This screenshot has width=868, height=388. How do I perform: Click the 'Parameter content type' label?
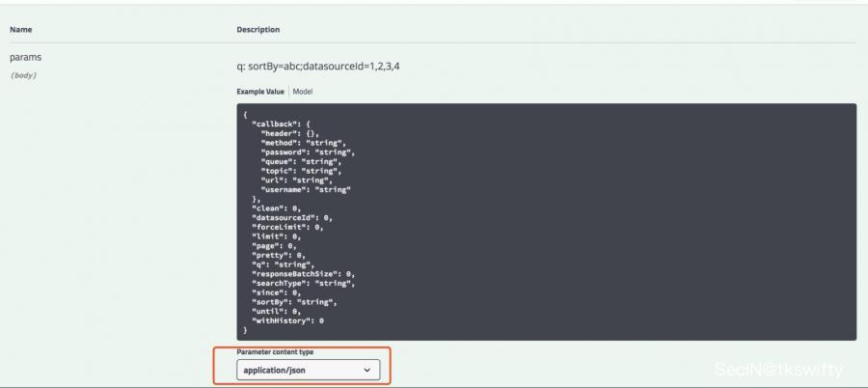coord(275,352)
